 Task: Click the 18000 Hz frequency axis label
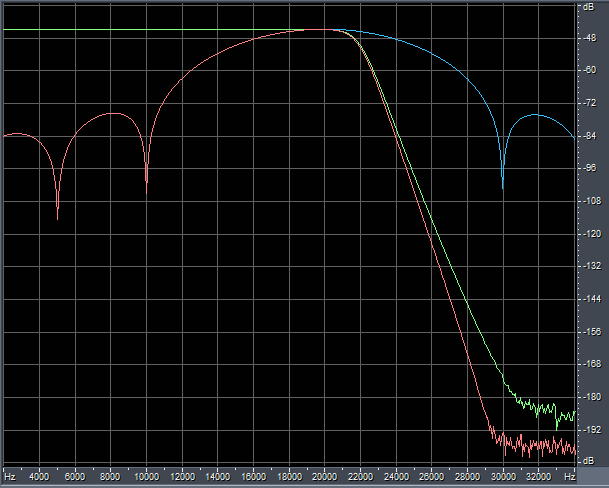[x=289, y=476]
